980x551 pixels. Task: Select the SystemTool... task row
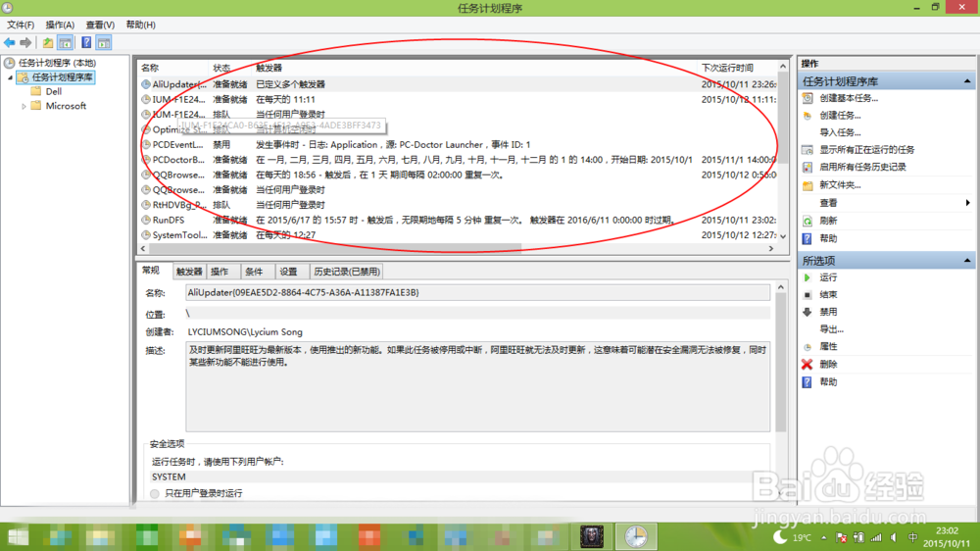[458, 235]
